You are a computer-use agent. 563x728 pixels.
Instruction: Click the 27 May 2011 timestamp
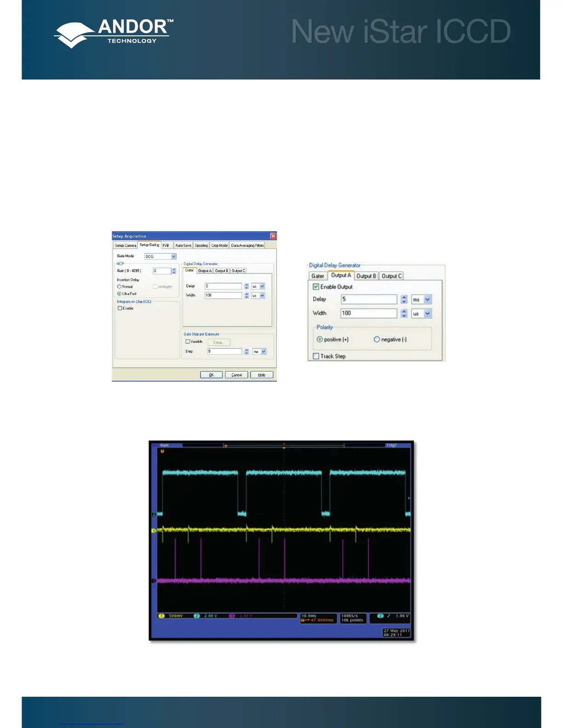[396, 632]
